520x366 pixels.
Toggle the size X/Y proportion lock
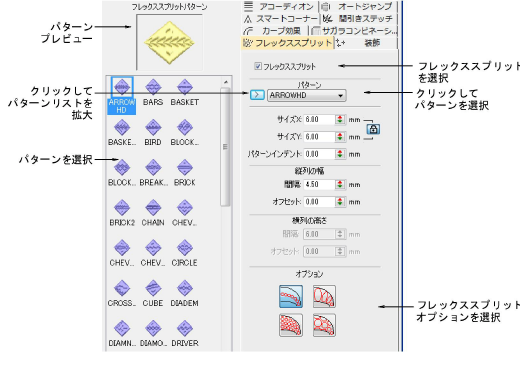(x=373, y=129)
